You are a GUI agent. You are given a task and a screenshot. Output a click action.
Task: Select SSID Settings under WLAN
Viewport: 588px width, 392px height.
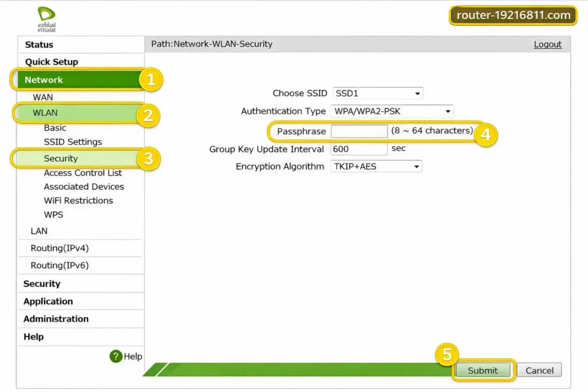click(73, 142)
